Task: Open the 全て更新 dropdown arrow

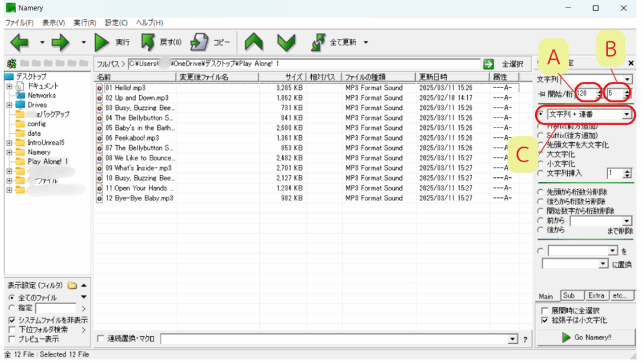Action: [x=365, y=43]
